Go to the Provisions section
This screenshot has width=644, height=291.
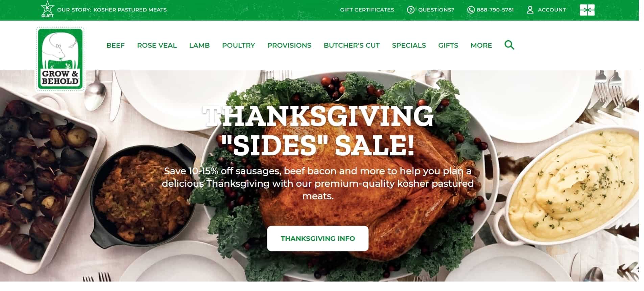[x=289, y=45]
